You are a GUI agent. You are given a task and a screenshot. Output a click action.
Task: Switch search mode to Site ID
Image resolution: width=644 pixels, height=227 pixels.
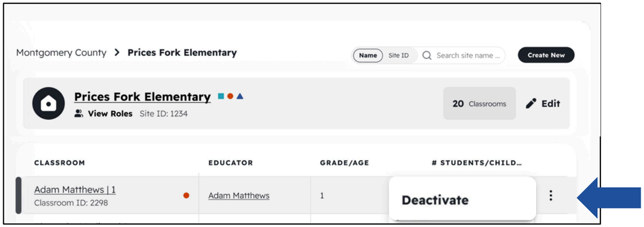(398, 55)
